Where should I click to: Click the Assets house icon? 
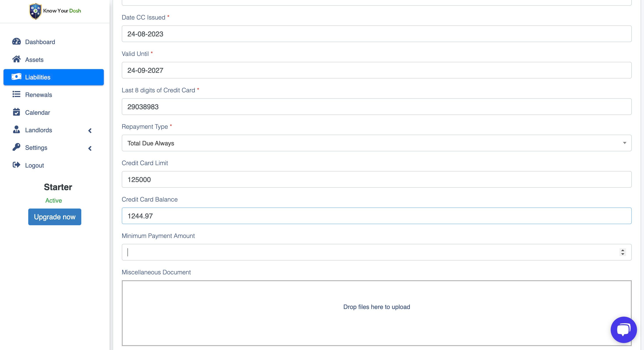[x=16, y=59]
